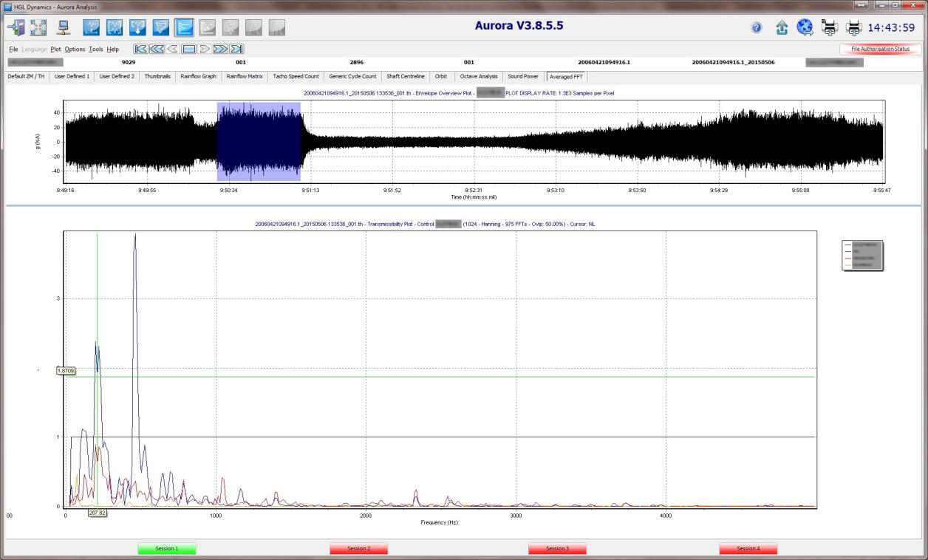928x560 pixels.
Task: Switch to the Octave Analysis tab
Action: [478, 76]
